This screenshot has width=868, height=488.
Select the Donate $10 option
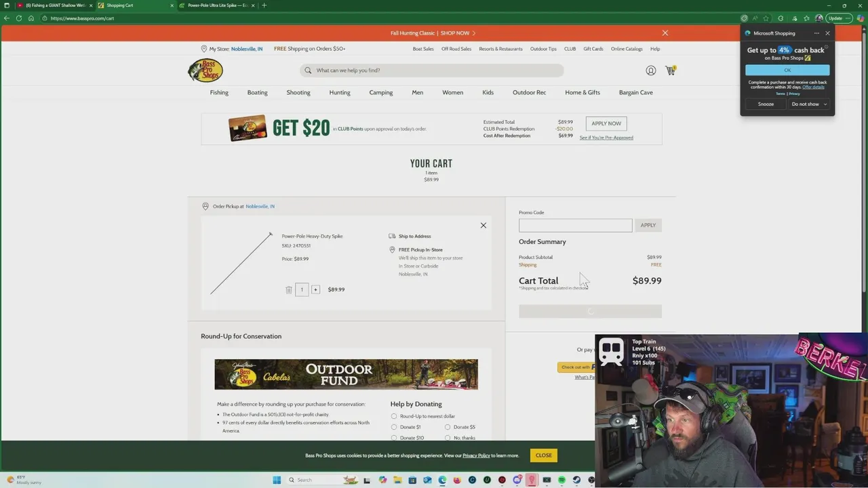[394, 438]
